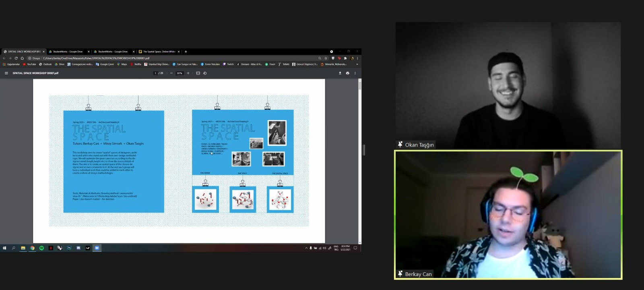The width and height of the screenshot is (644, 290).
Task: Close The Spatial Space Online Whiteboard tab
Action: (179, 52)
